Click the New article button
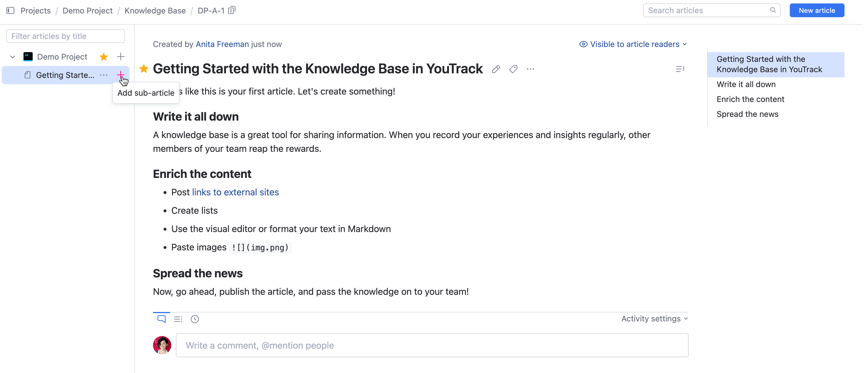Screen dimensions: 868x373 click(x=817, y=10)
